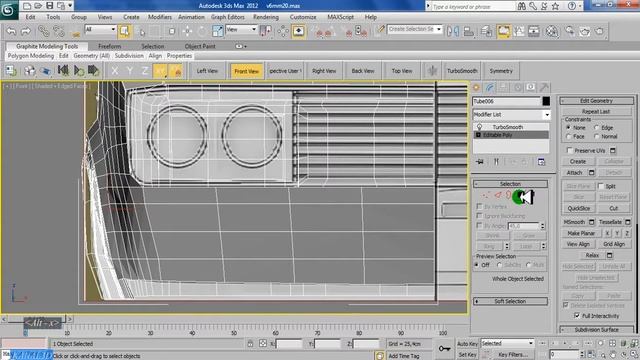This screenshot has width=640, height=360.
Task: Enable the Split checkbox
Action: click(601, 186)
